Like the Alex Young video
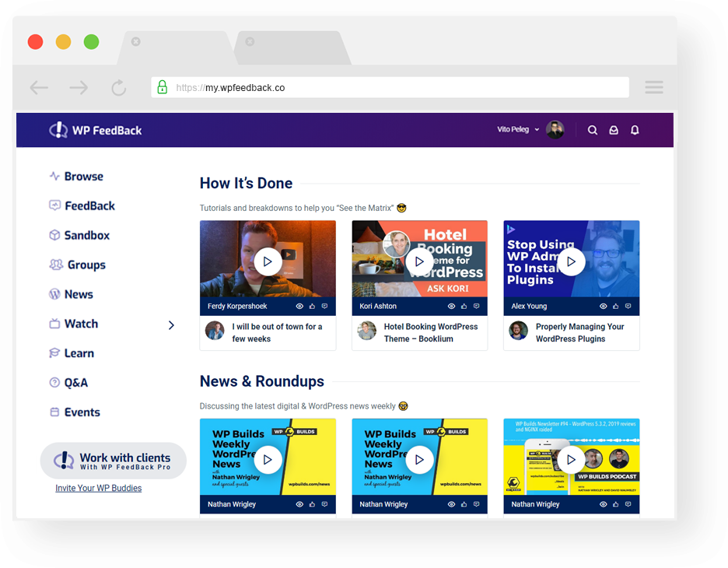 coord(616,306)
